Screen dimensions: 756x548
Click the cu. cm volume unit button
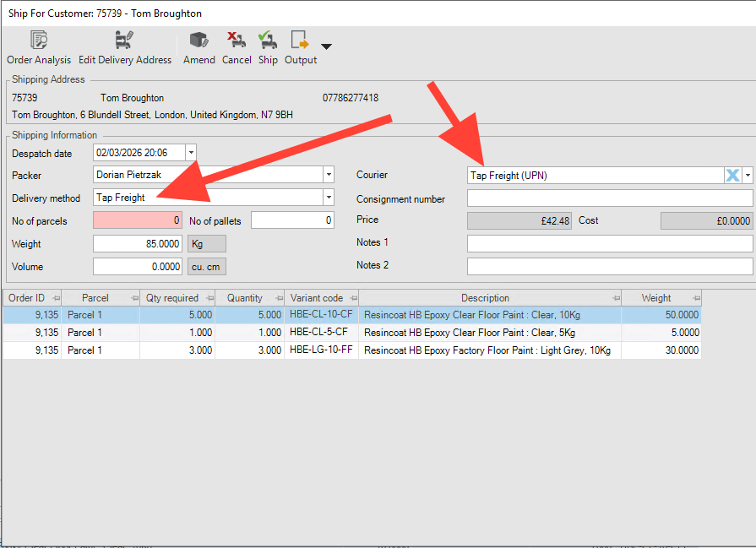click(206, 267)
